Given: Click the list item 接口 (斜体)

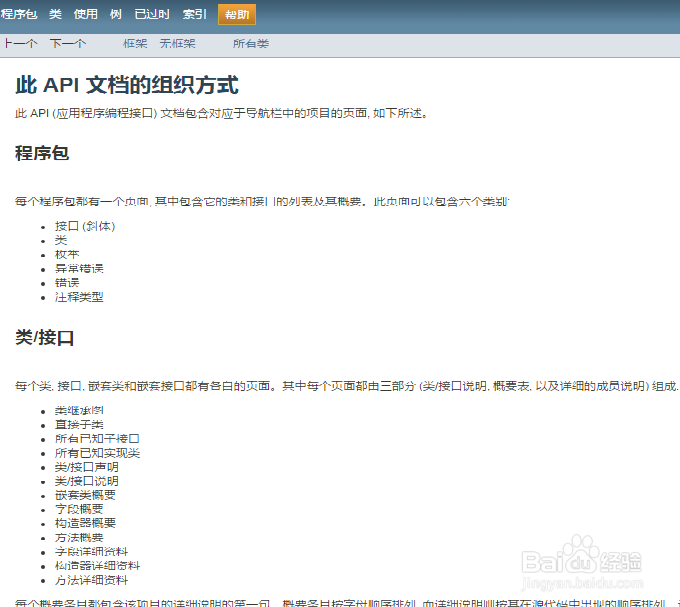Looking at the screenshot, I should (x=85, y=226).
